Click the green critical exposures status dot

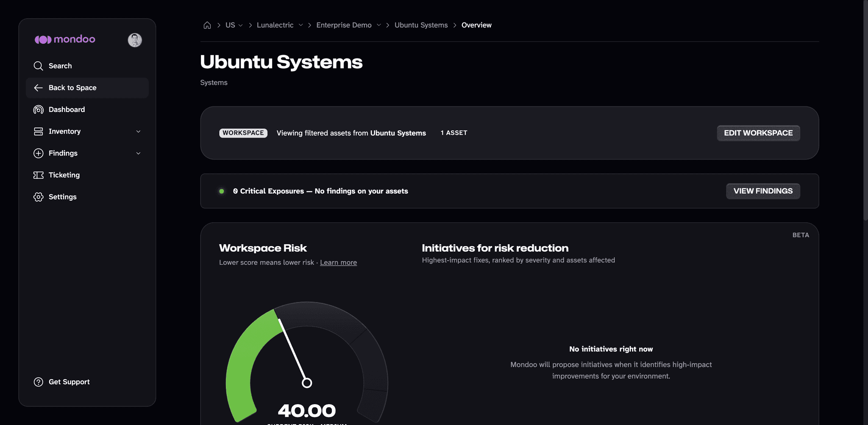pos(222,191)
